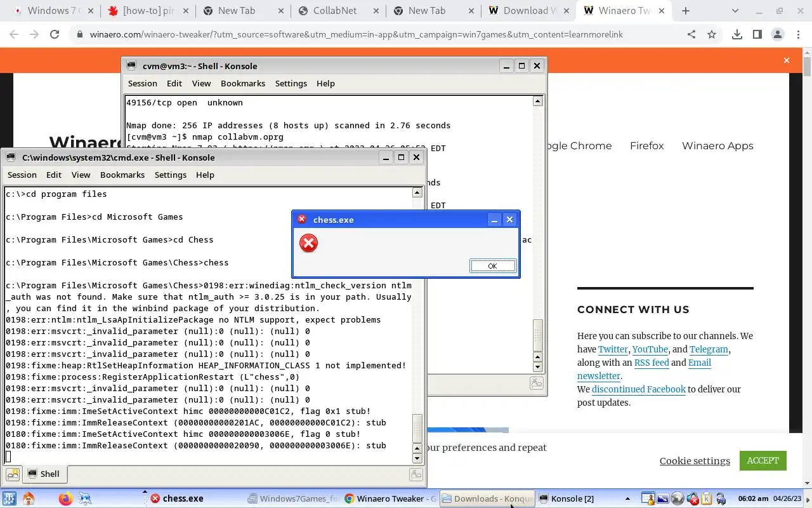Toggle Chrome side panel icon

[757, 35]
